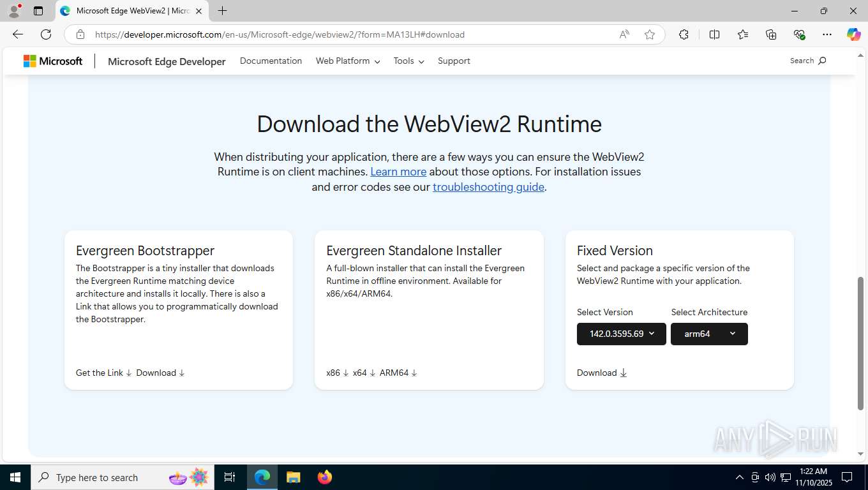
Task: Open the troubleshooting guide link
Action: point(488,187)
